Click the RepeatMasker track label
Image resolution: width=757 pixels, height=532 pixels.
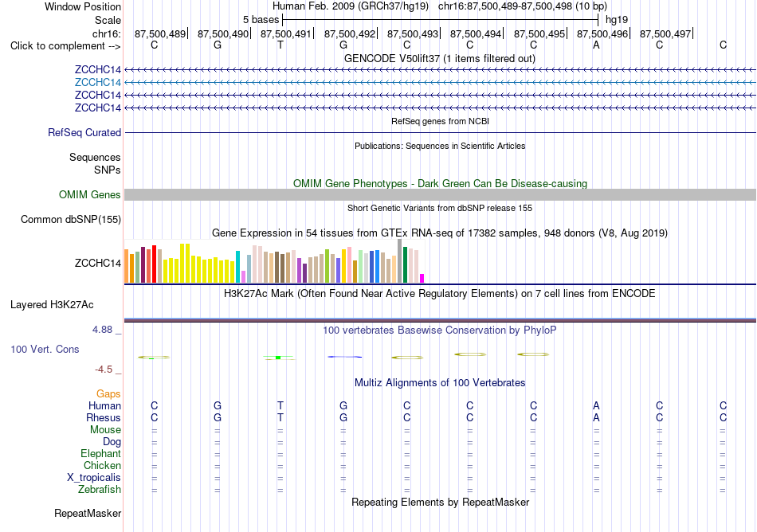88,513
